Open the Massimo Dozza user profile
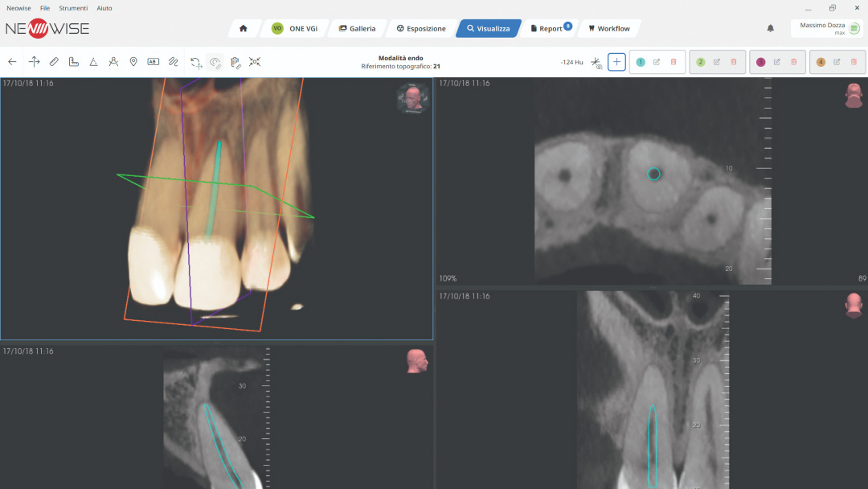868x489 pixels. 828,28
